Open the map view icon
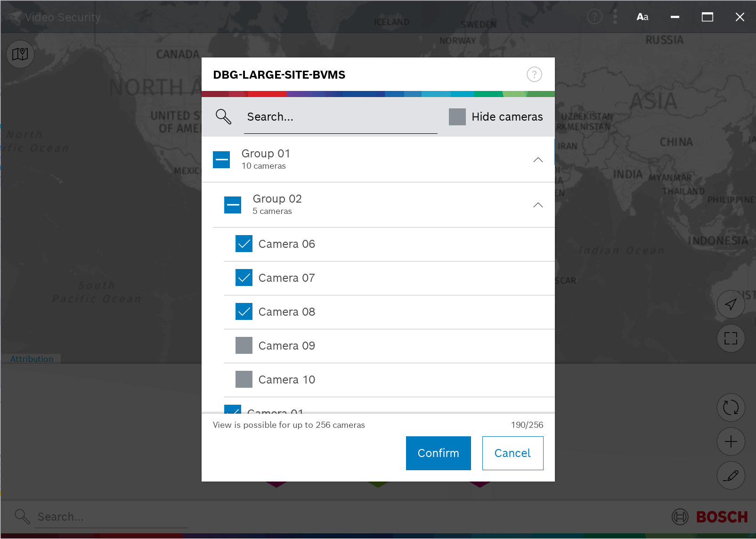Screen dimensions: 756x539 click(20, 54)
